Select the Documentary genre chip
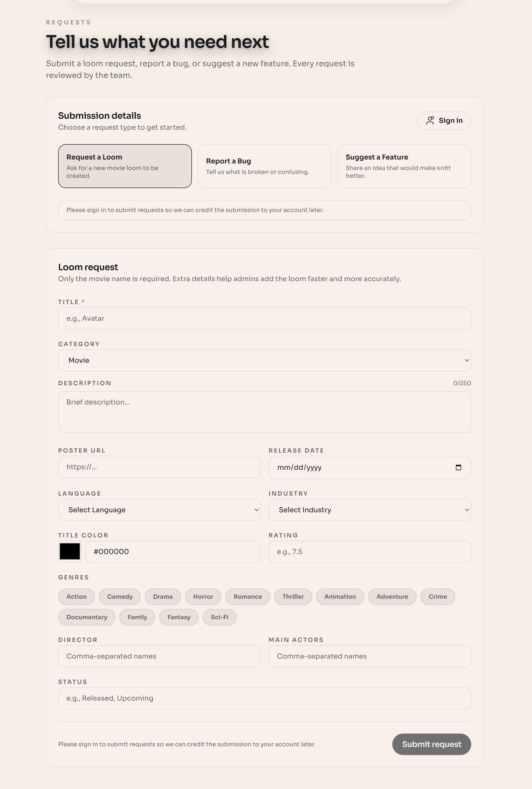Viewport: 532px width, 789px height. pos(86,617)
